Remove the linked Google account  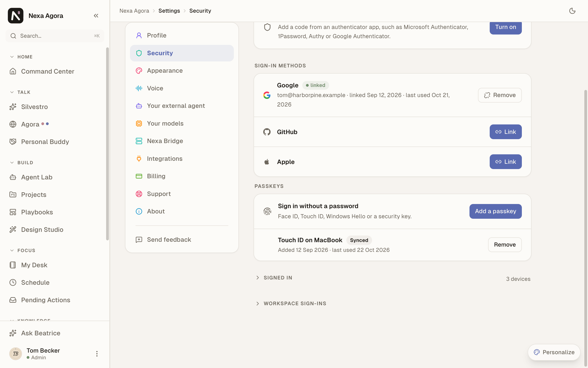[x=500, y=95]
